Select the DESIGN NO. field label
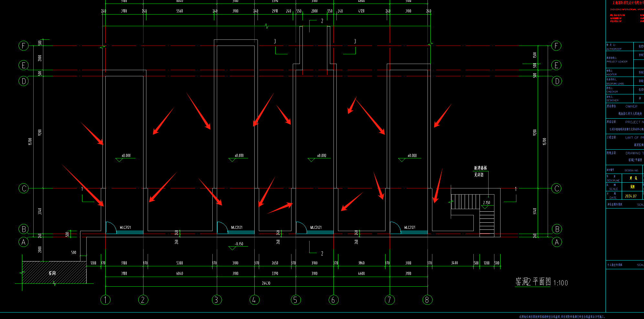This screenshot has height=319, width=644. coord(631,170)
